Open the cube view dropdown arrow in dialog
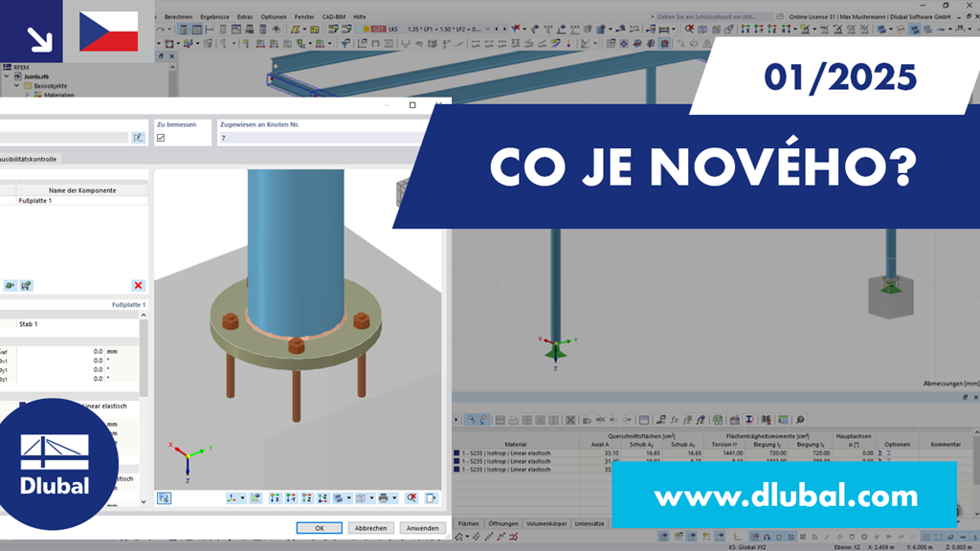Image resolution: width=980 pixels, height=551 pixels. click(370, 498)
